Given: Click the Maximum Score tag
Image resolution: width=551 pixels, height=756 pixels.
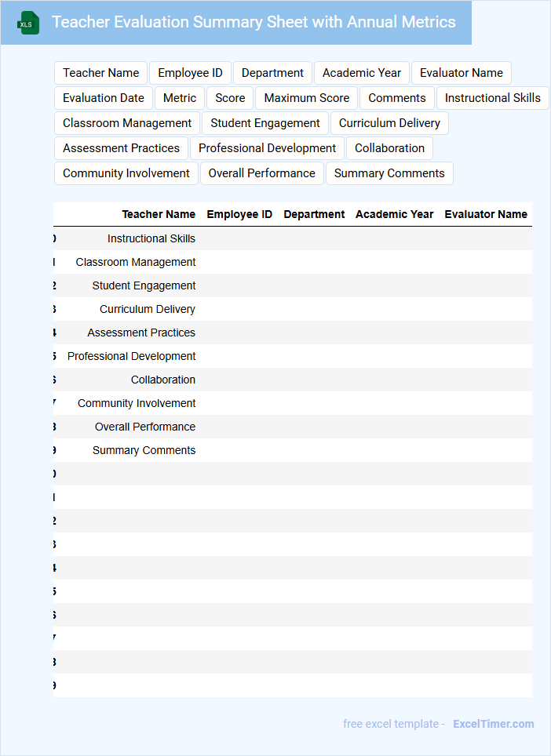Looking at the screenshot, I should pos(307,98).
